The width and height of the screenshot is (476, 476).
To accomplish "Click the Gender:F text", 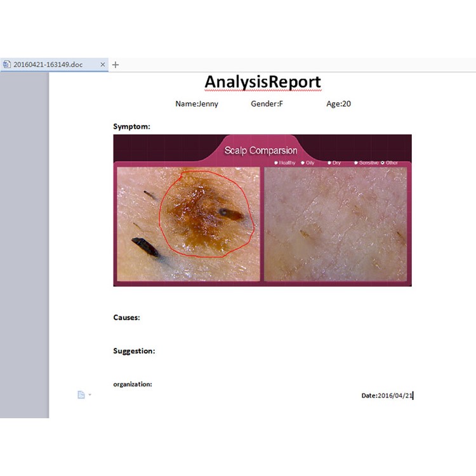I will [x=267, y=104].
